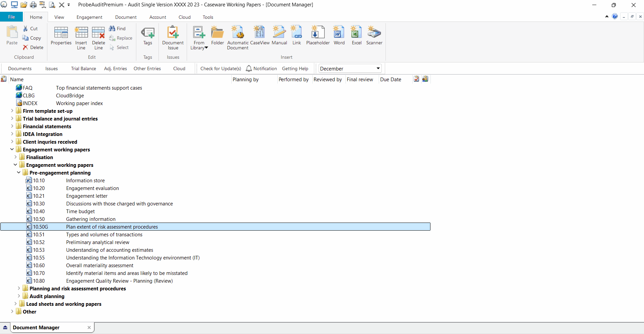
Task: Expand the Financial statements folder
Action: coord(12,127)
